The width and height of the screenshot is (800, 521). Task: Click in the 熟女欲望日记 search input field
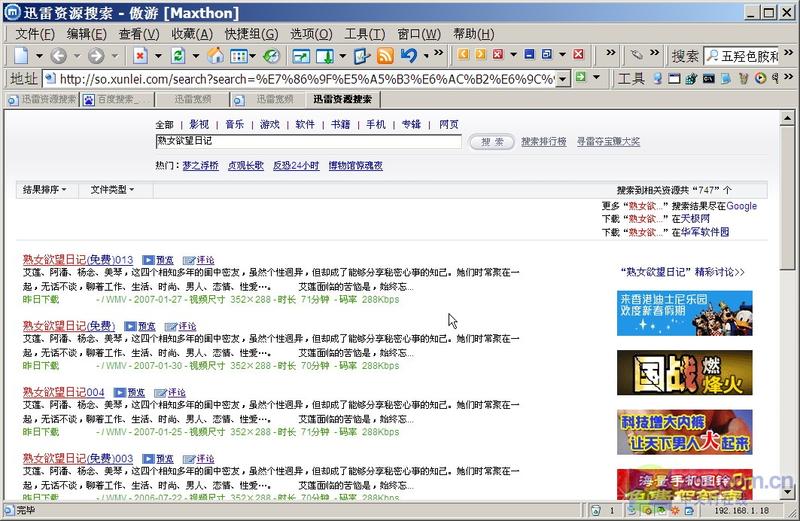(309, 141)
